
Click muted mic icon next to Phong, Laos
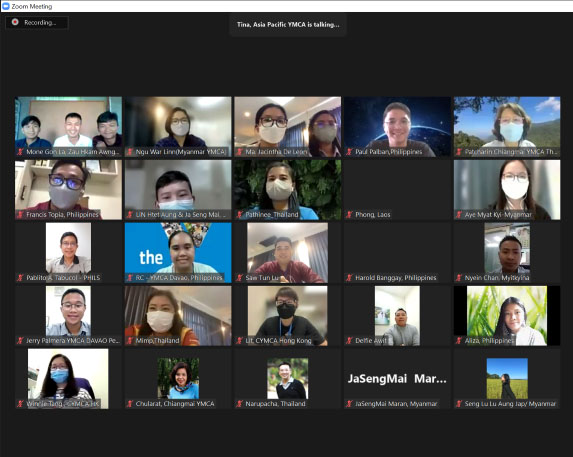[349, 214]
